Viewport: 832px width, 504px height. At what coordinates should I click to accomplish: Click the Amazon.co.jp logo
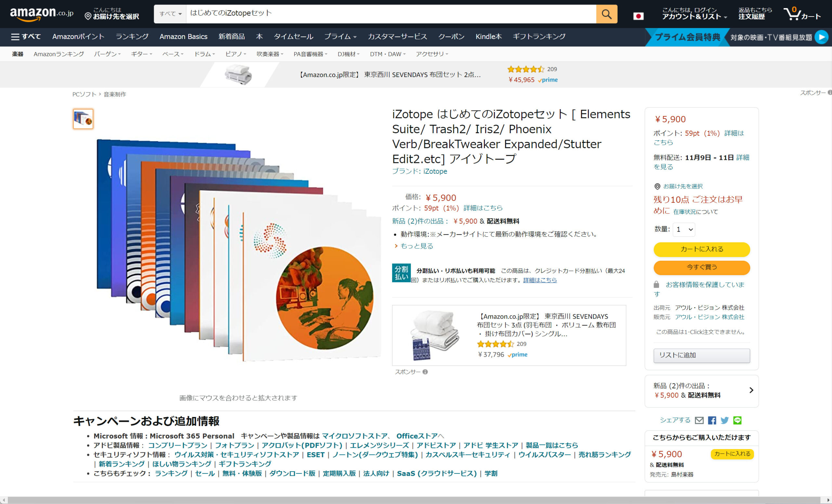42,14
